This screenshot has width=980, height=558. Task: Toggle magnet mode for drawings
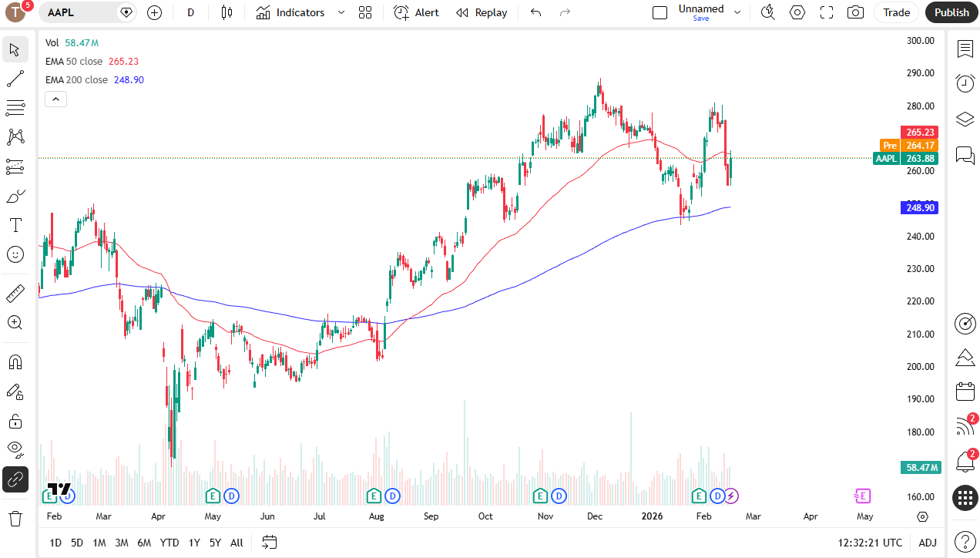tap(15, 362)
